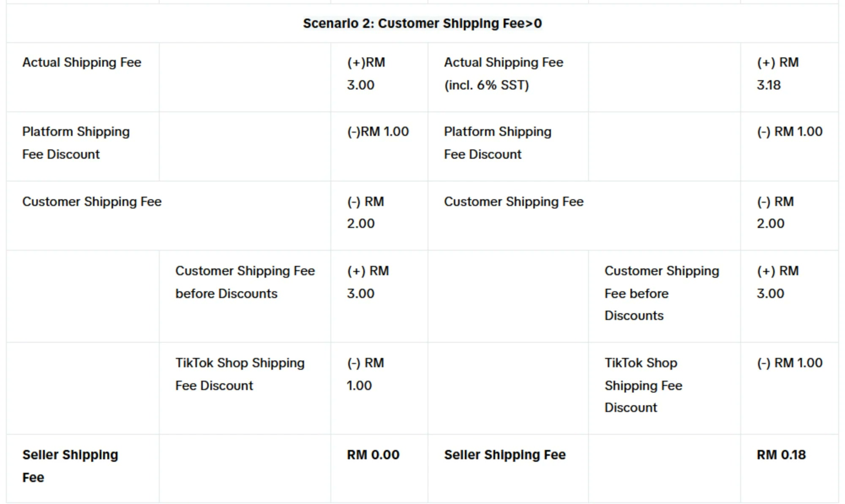Click the right bold Seller Shipping Fee label
Viewport: 845px width, 504px height.
[x=505, y=455]
